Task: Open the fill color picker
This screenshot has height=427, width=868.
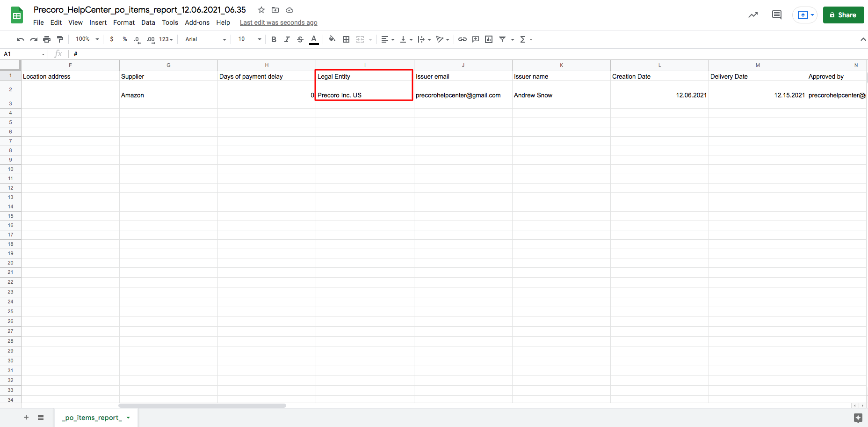Action: (332, 39)
